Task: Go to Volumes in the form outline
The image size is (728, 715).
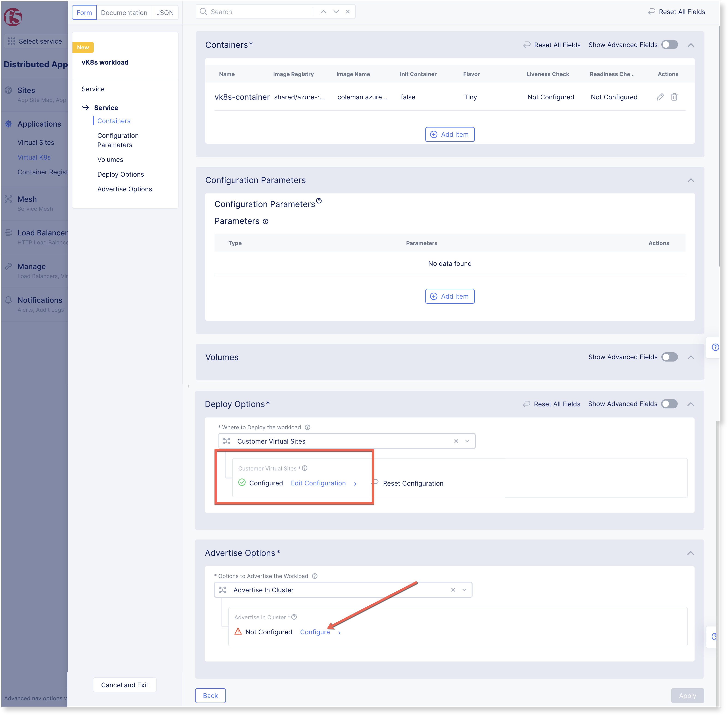Action: click(110, 160)
